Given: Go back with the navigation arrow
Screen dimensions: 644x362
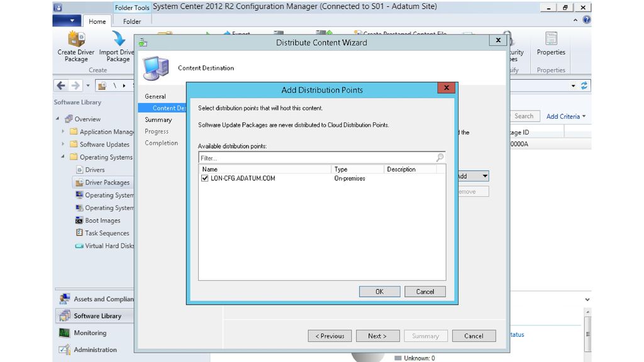Looking at the screenshot, I should tap(61, 85).
